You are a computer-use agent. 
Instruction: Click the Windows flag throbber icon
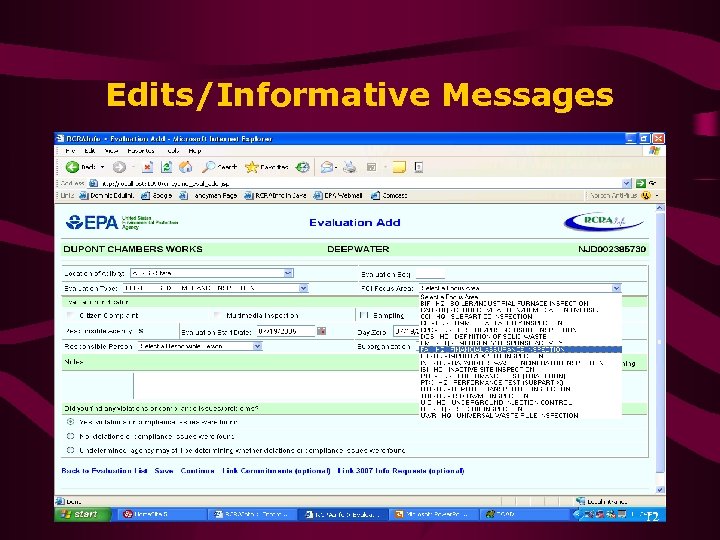point(655,151)
